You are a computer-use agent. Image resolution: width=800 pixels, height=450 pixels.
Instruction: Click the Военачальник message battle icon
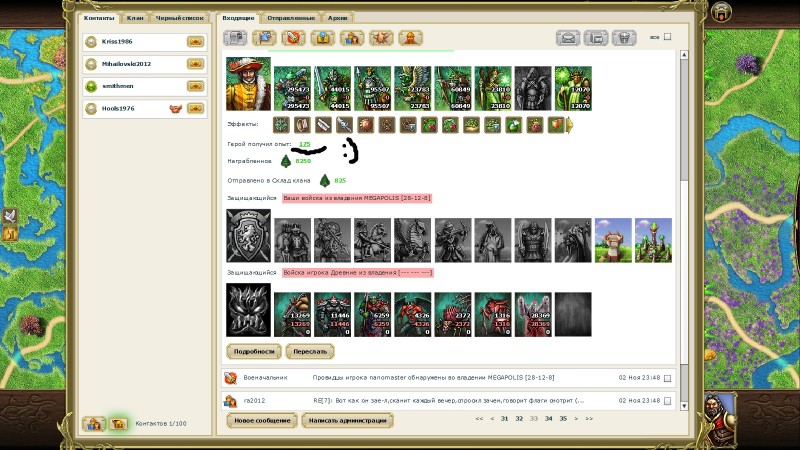pos(231,378)
